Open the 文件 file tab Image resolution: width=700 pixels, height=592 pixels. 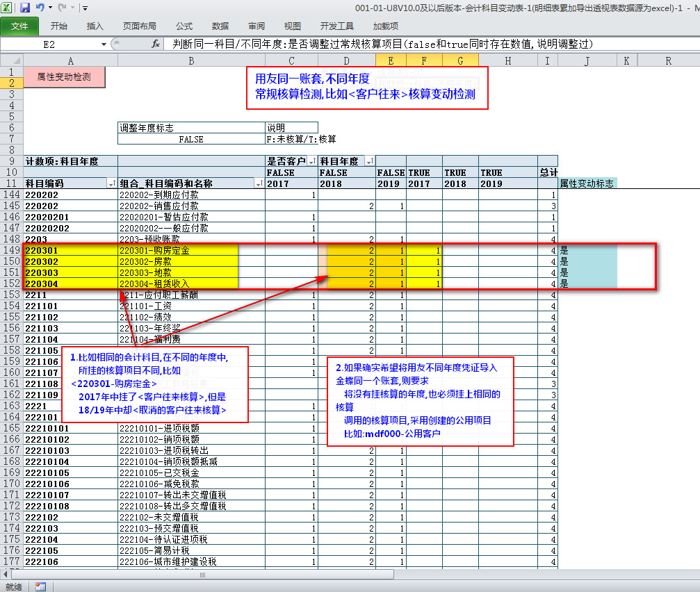coord(19,26)
